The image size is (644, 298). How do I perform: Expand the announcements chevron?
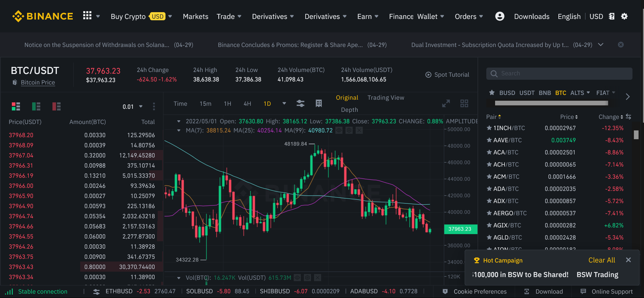(x=601, y=45)
